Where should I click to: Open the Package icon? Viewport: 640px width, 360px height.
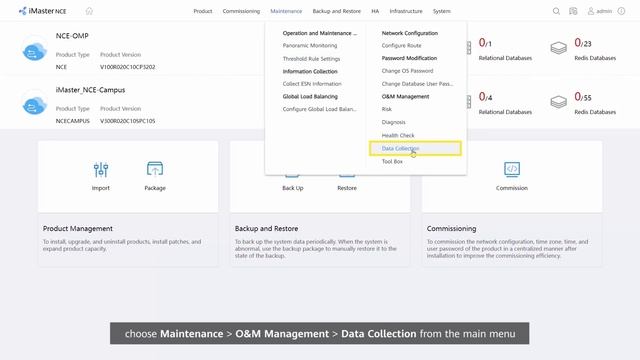[x=155, y=169]
